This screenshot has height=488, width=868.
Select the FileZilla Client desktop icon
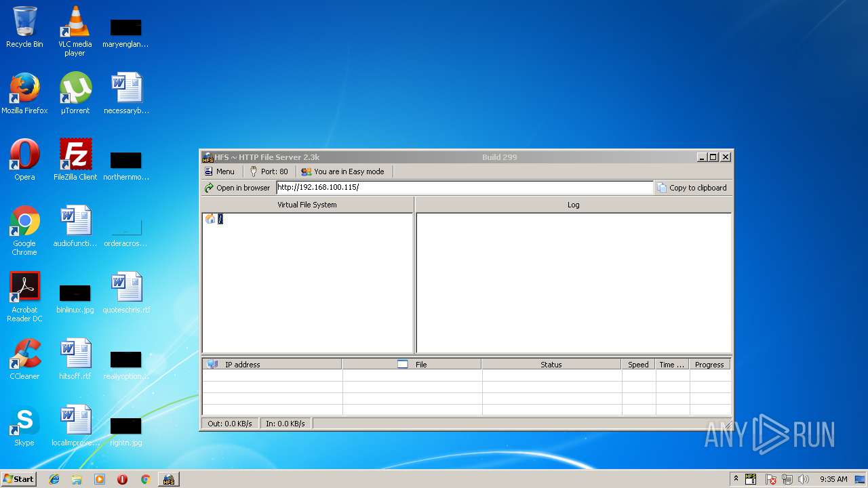tap(75, 160)
